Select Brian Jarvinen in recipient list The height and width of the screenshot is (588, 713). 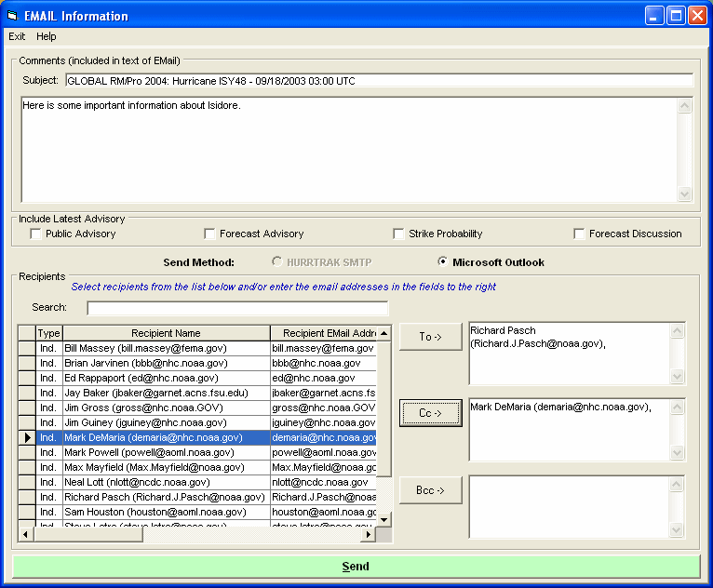(x=197, y=364)
